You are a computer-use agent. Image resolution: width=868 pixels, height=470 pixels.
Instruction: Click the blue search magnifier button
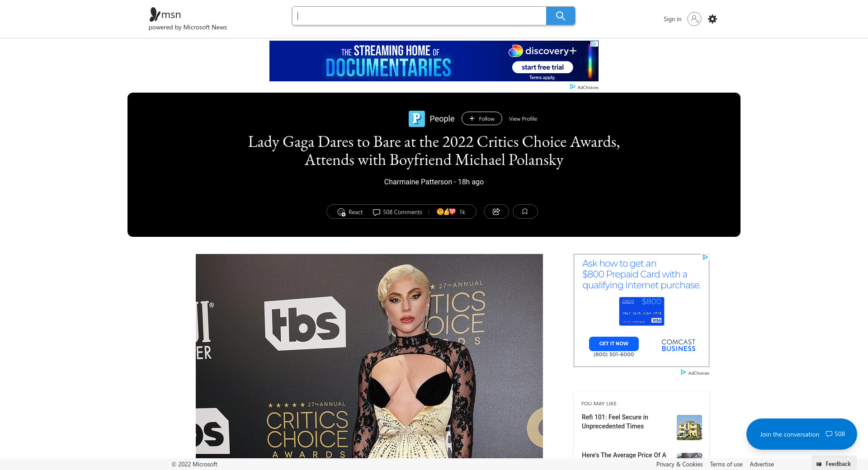pyautogui.click(x=560, y=16)
